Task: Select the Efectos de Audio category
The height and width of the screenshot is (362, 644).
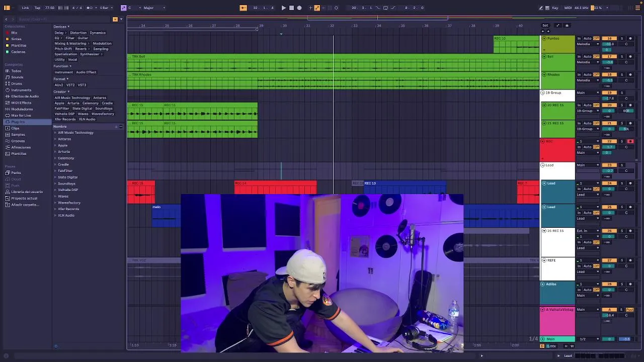Action: pos(25,96)
